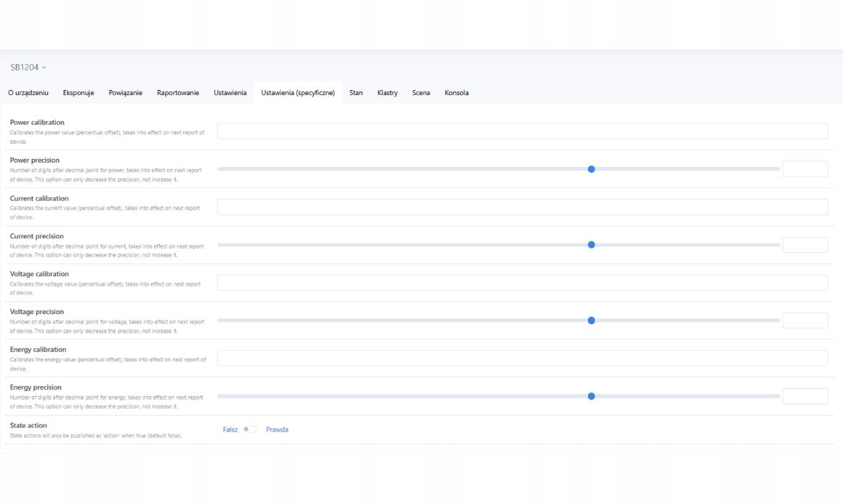Open the SB1204 device dropdown
This screenshot has width=843, height=504.
[x=28, y=67]
